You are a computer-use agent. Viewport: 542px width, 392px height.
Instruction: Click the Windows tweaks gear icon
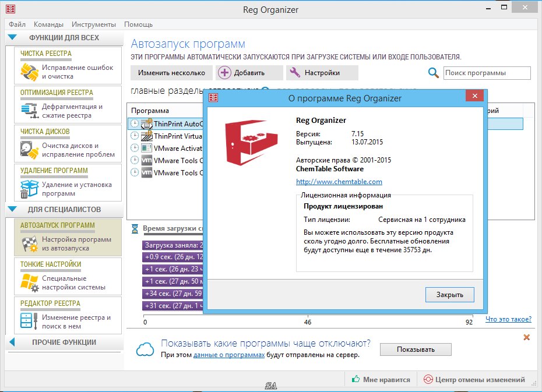29,282
